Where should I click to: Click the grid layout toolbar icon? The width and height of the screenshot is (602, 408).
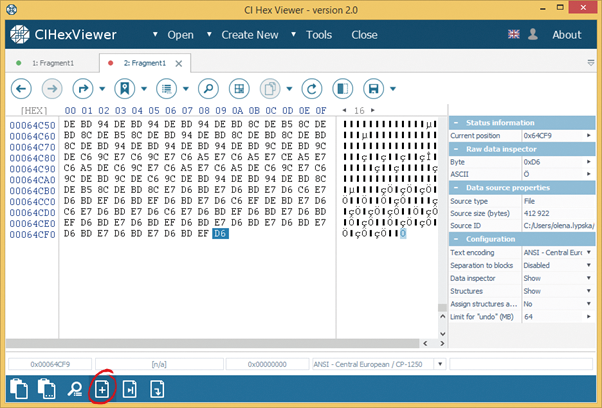coord(239,89)
